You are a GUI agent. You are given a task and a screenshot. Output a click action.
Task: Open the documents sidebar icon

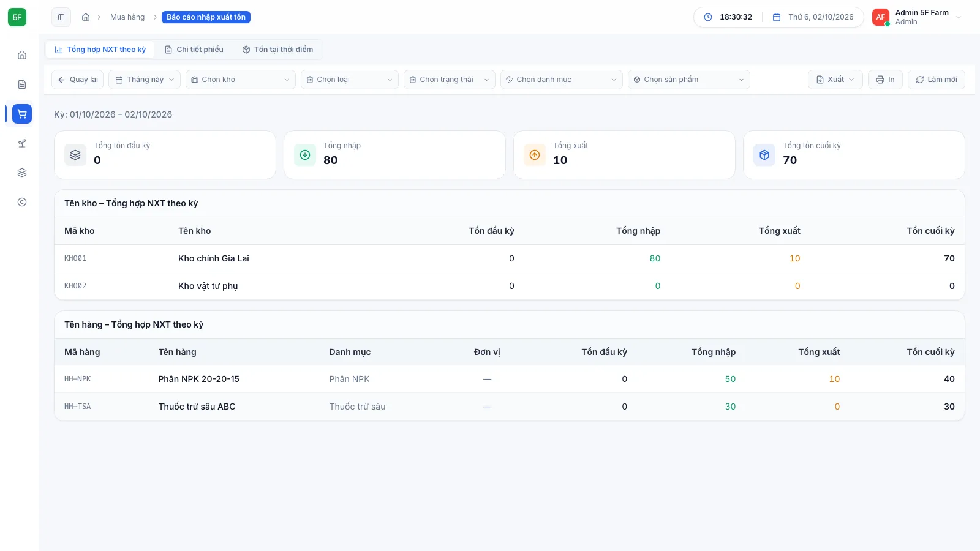point(22,84)
